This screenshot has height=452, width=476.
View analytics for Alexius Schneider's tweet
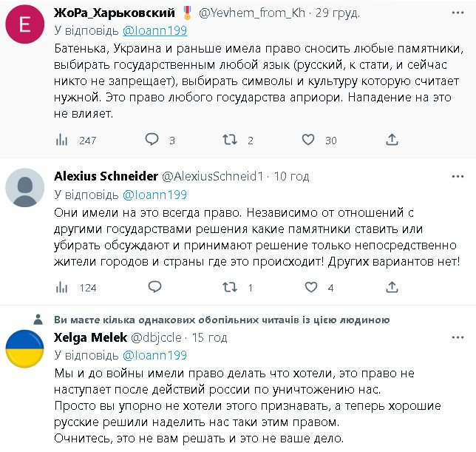[63, 287]
